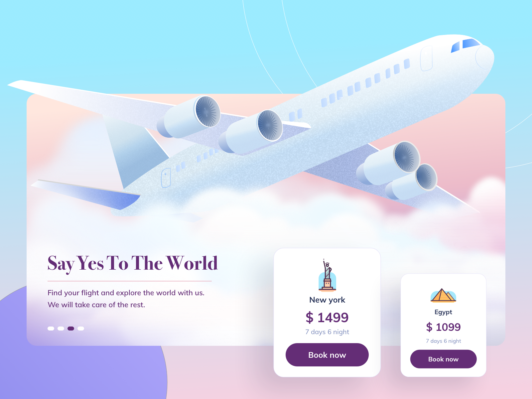The image size is (532, 399).
Task: Click the Egypt 7 days 6 night text
Action: point(443,341)
